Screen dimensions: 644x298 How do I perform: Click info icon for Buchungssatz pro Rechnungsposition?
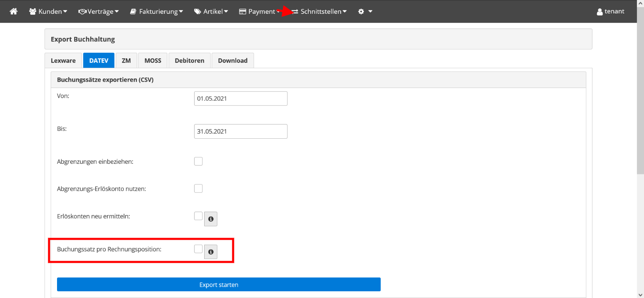211,252
